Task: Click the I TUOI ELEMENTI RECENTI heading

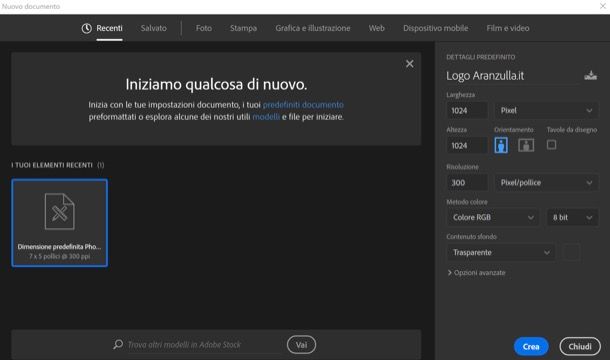Action: click(x=52, y=165)
